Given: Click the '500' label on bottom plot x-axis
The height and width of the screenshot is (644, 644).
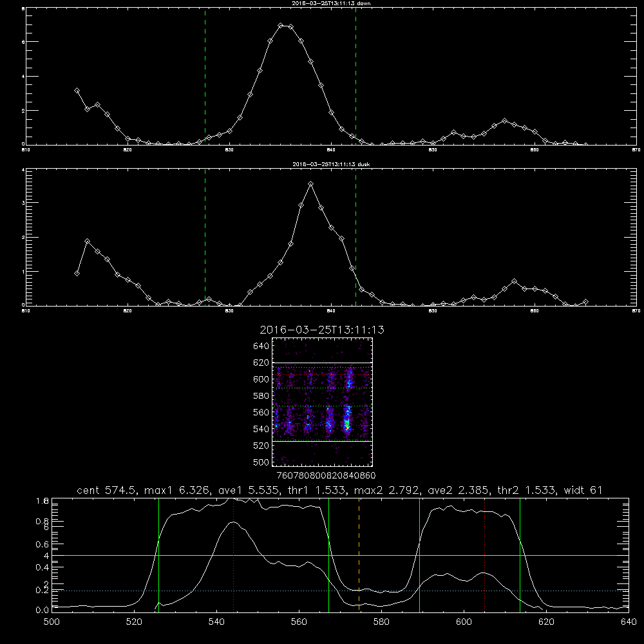Looking at the screenshot, I should 52,622.
